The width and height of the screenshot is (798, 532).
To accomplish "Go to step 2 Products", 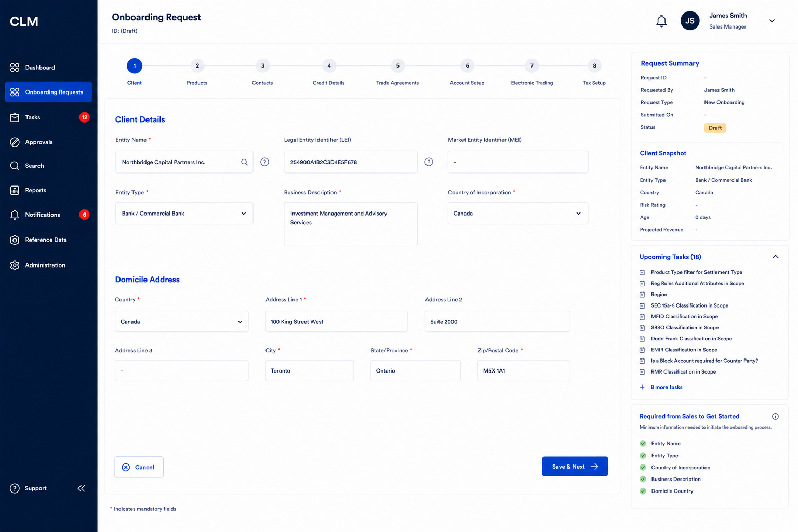I will [x=197, y=66].
